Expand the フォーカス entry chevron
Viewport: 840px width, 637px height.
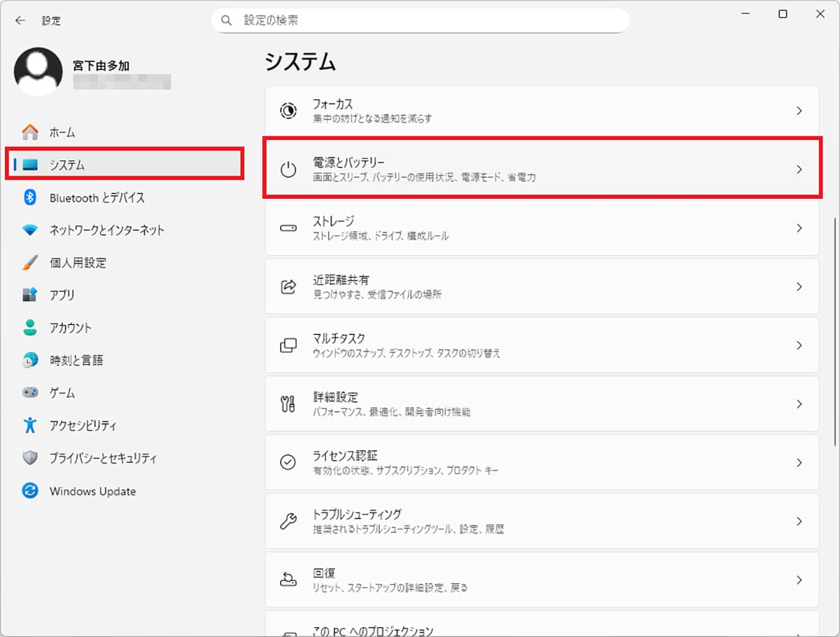(x=799, y=110)
